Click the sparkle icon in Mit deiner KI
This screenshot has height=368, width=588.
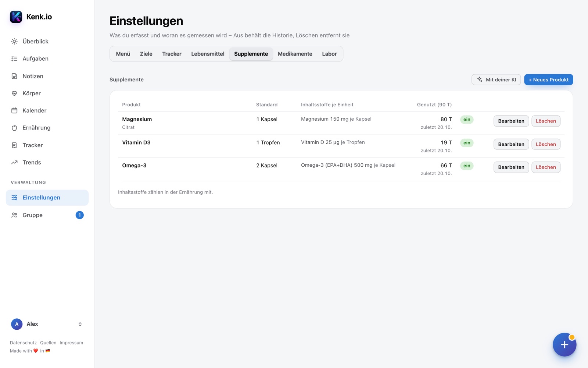point(480,79)
